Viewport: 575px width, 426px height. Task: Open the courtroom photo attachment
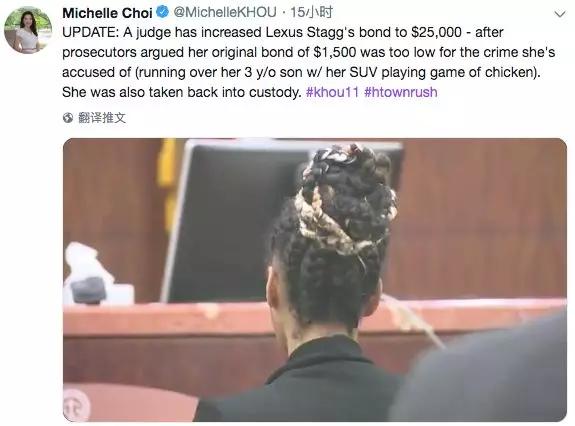point(315,280)
